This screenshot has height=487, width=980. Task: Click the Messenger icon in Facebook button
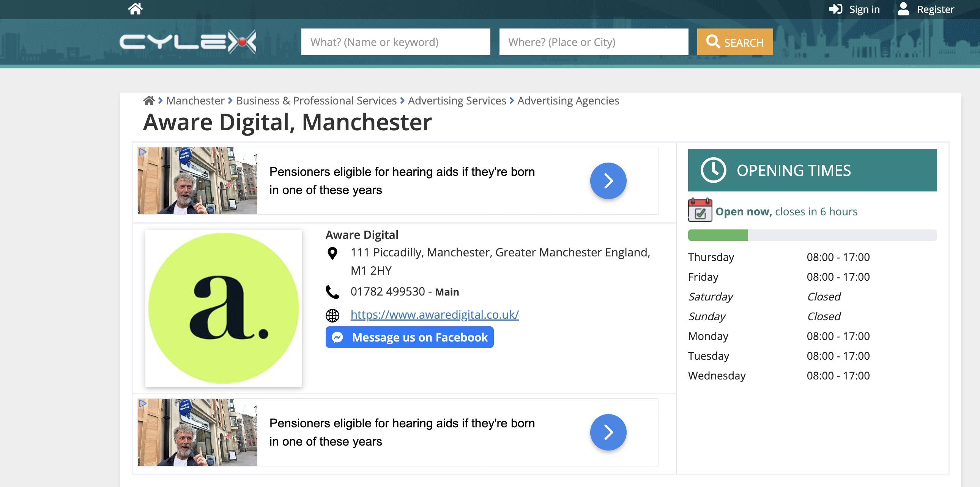[x=337, y=337]
